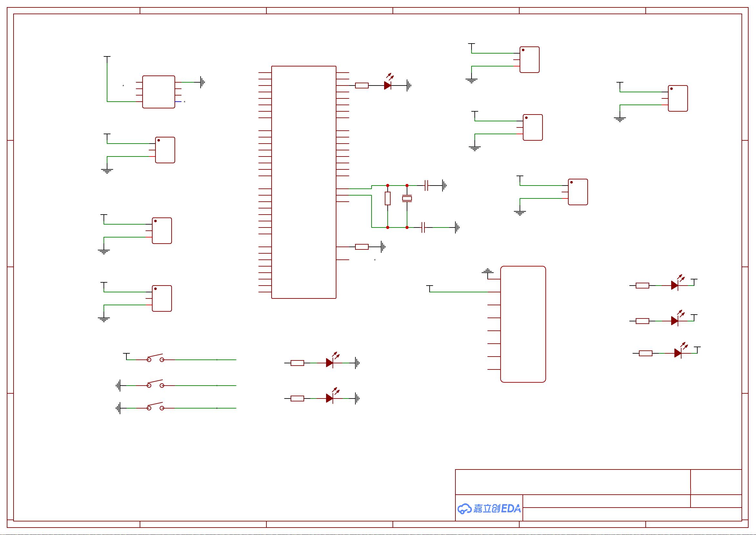The image size is (756, 535).
Task: Click the three-pin component at far top right
Action: (x=678, y=98)
